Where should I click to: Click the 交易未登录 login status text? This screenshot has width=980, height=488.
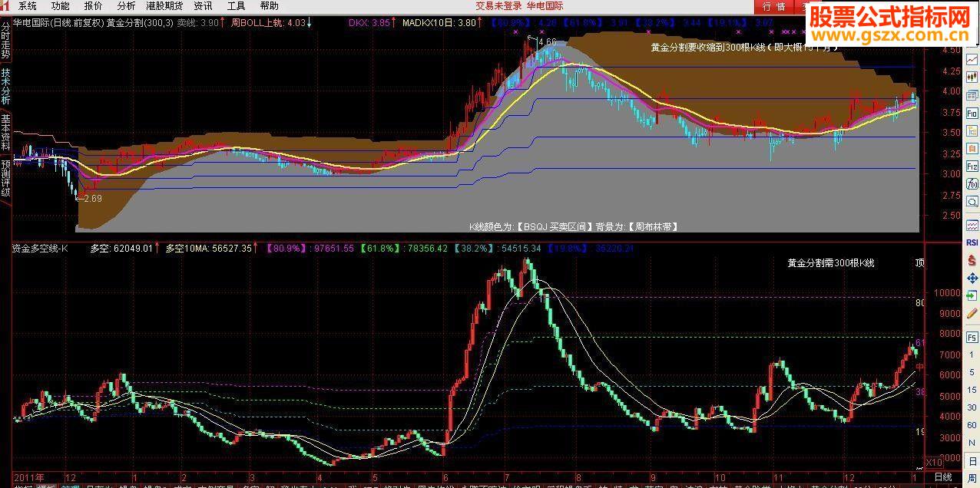coord(498,6)
